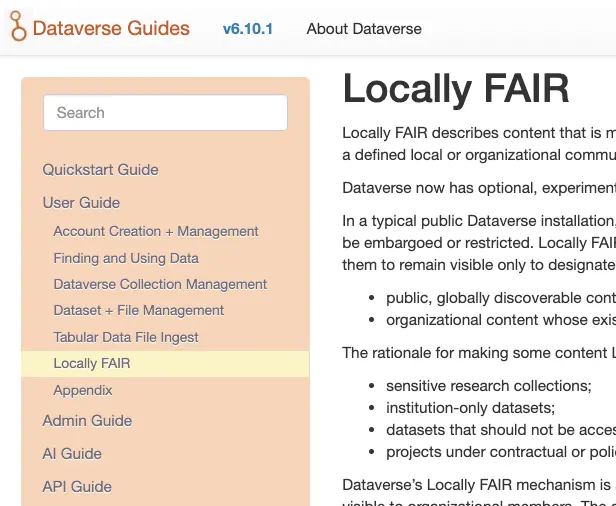Open the Dataverse Guides home link
The width and height of the screenshot is (616, 506).
[x=111, y=28]
